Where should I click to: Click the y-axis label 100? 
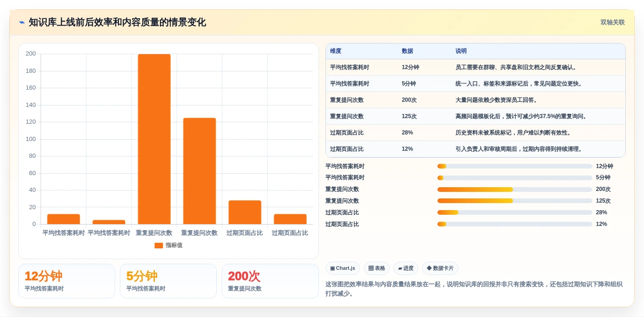(x=31, y=139)
